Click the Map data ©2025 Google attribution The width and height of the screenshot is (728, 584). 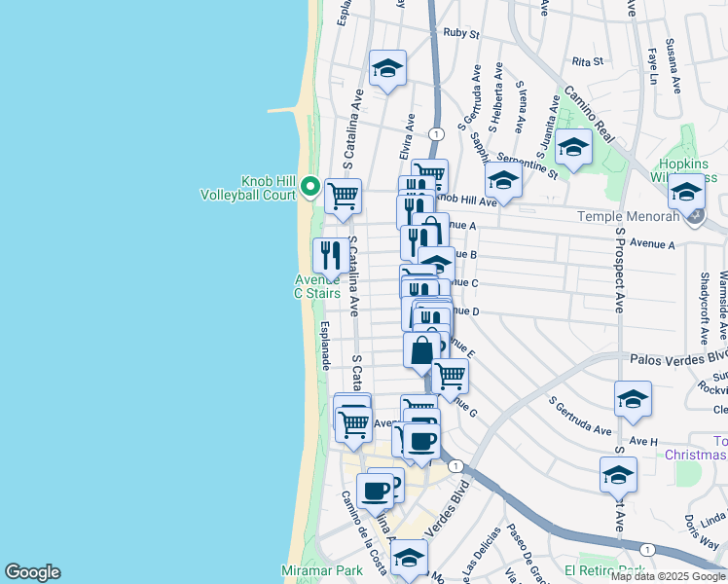pos(669,576)
